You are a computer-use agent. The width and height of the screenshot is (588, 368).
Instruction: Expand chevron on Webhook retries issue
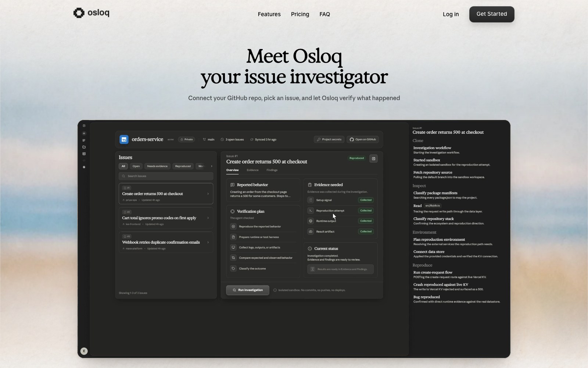[x=208, y=242]
